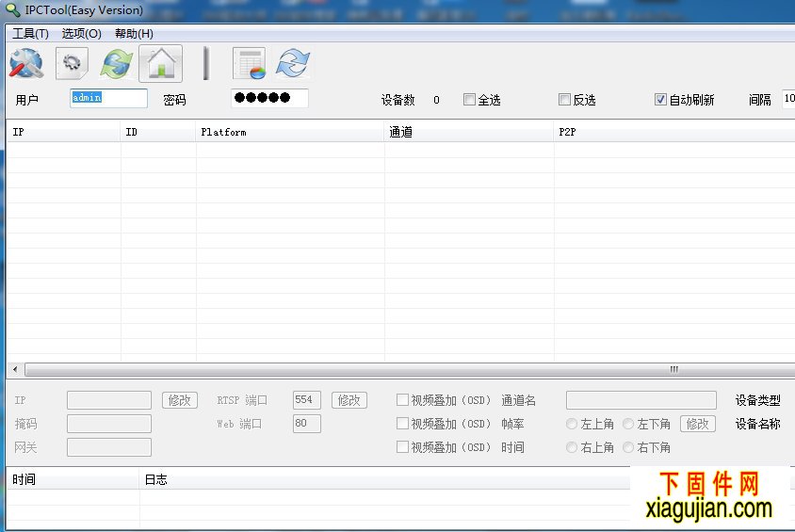
Task: Click the green refresh globe icon
Action: [117, 64]
